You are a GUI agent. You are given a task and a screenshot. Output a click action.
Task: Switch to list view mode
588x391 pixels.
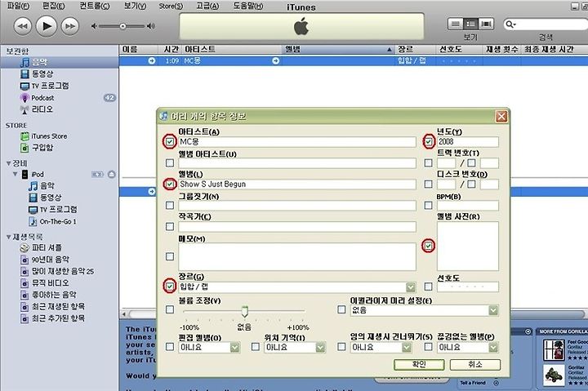pyautogui.click(x=455, y=24)
